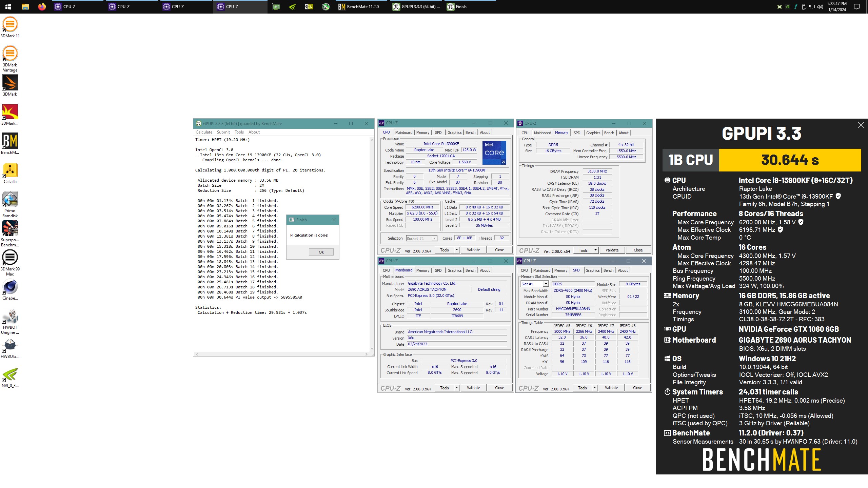The height and width of the screenshot is (488, 868).
Task: Switch to GPUPI 3.3.3 taskbar item
Action: pos(417,7)
